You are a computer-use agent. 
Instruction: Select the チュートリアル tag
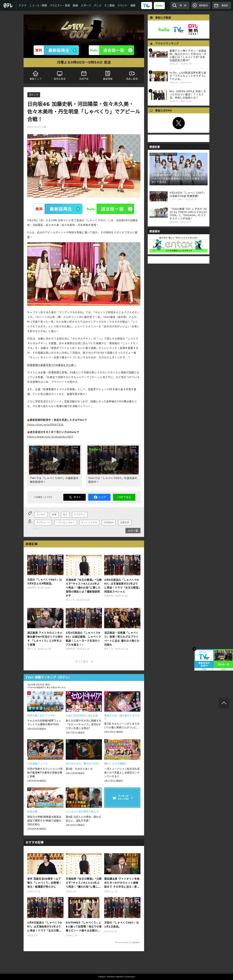(89, 522)
